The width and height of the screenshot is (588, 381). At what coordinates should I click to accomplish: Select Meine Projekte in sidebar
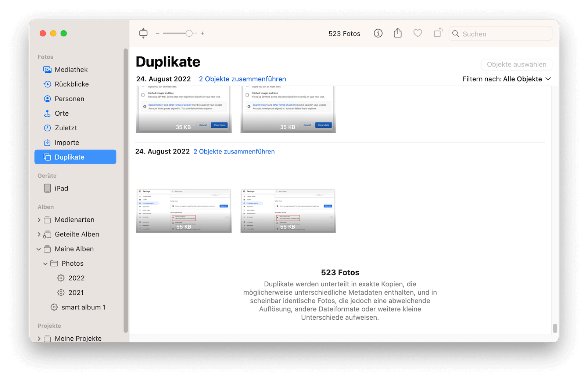click(75, 338)
